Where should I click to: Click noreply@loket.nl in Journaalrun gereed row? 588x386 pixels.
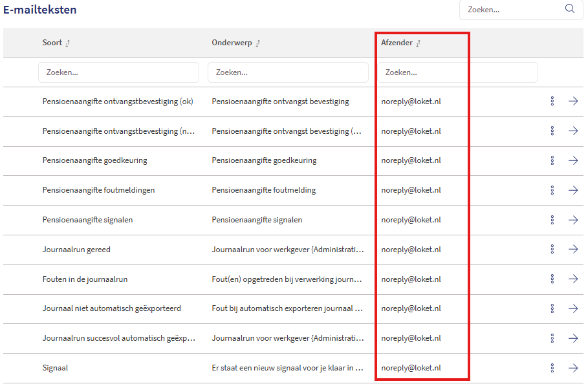tap(411, 250)
